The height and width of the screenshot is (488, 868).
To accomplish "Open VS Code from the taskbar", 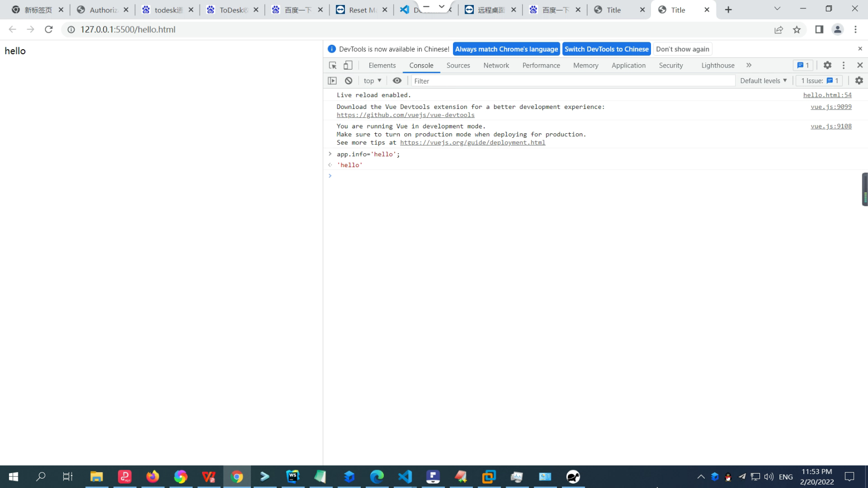I will tap(404, 477).
